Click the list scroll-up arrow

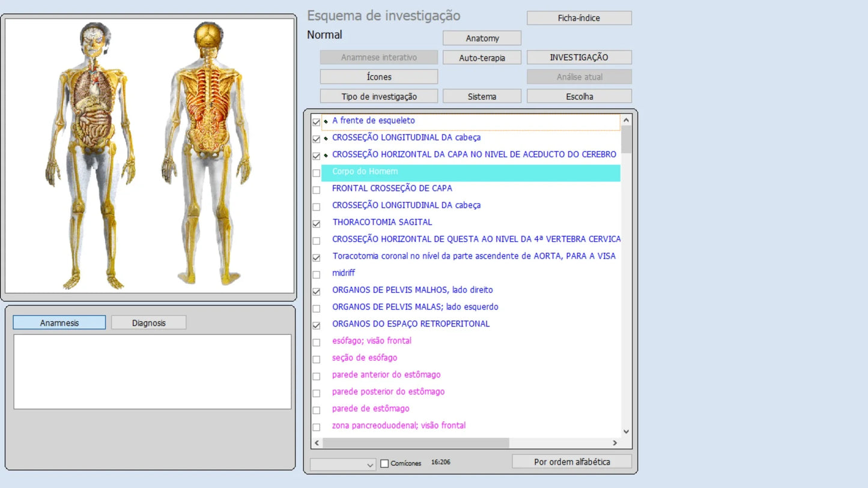tap(626, 121)
